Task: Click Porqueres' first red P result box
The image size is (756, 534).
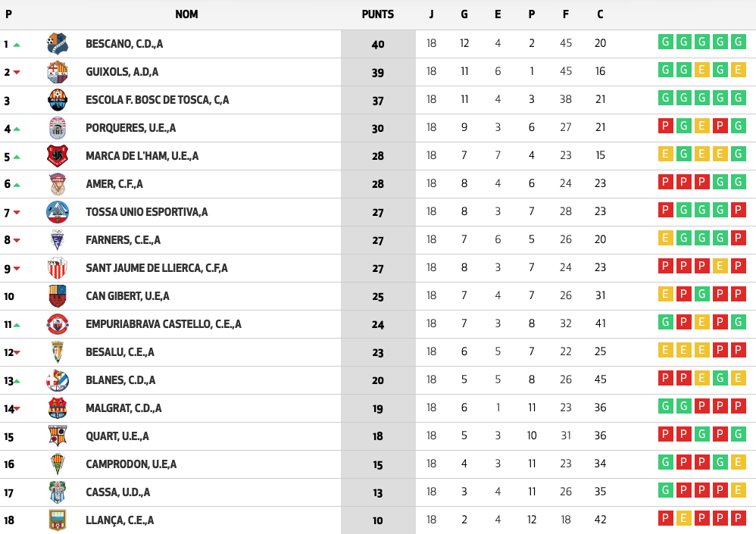Action: pos(665,126)
